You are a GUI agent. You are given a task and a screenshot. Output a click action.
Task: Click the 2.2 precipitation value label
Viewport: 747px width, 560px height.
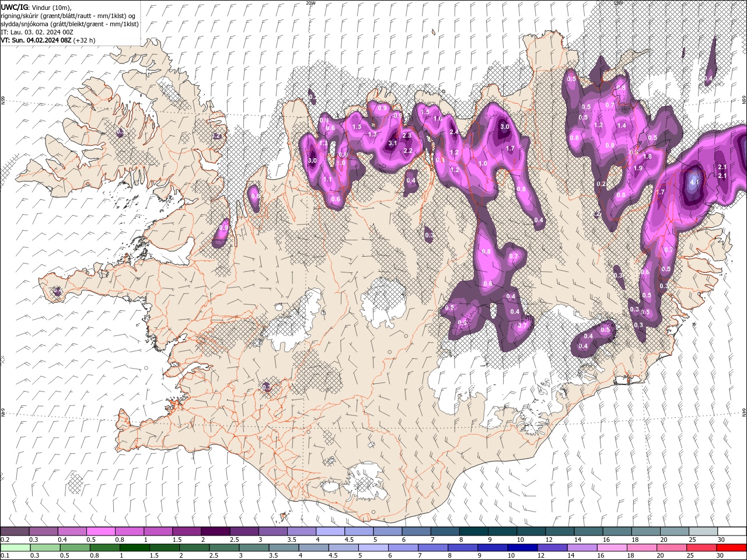point(409,150)
